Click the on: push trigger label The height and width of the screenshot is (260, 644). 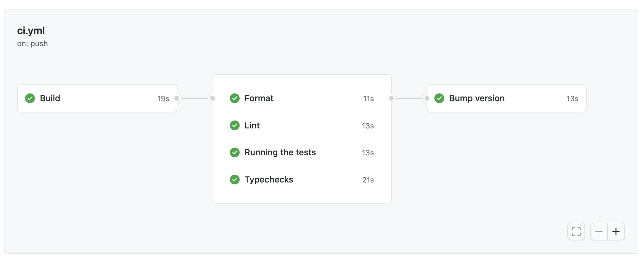(32, 44)
